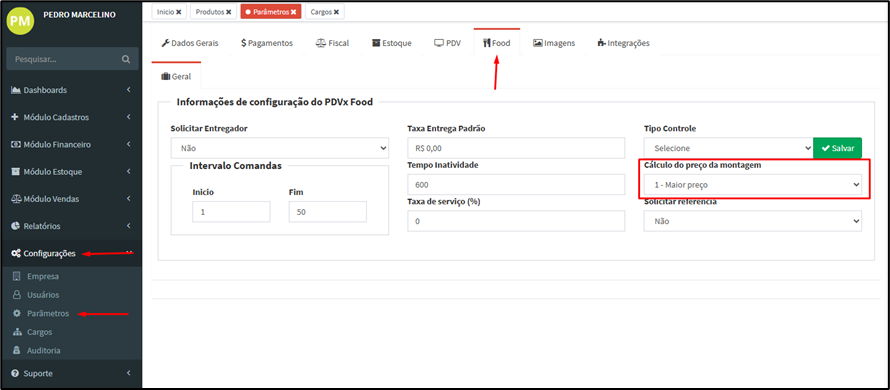
Task: Close the Cargos page tab
Action: (336, 11)
